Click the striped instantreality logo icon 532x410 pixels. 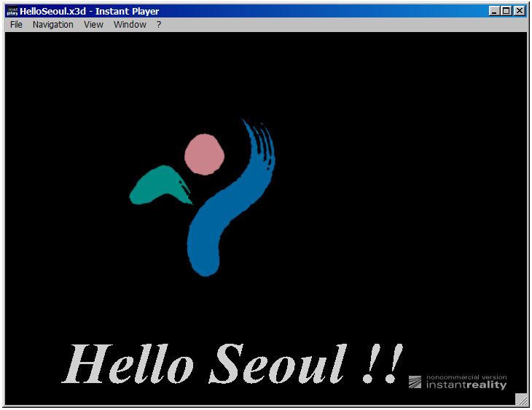pos(415,382)
